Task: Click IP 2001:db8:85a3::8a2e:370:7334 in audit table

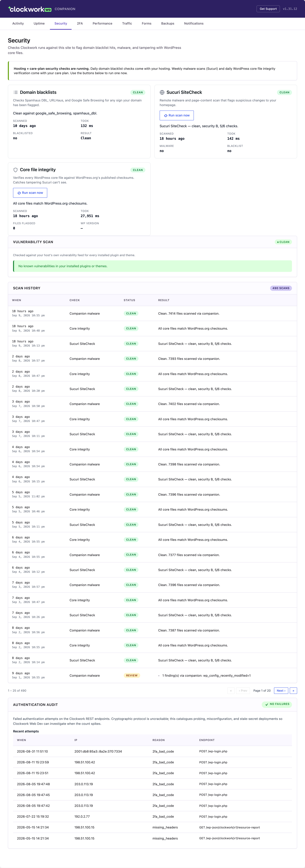Action: [x=98, y=751]
